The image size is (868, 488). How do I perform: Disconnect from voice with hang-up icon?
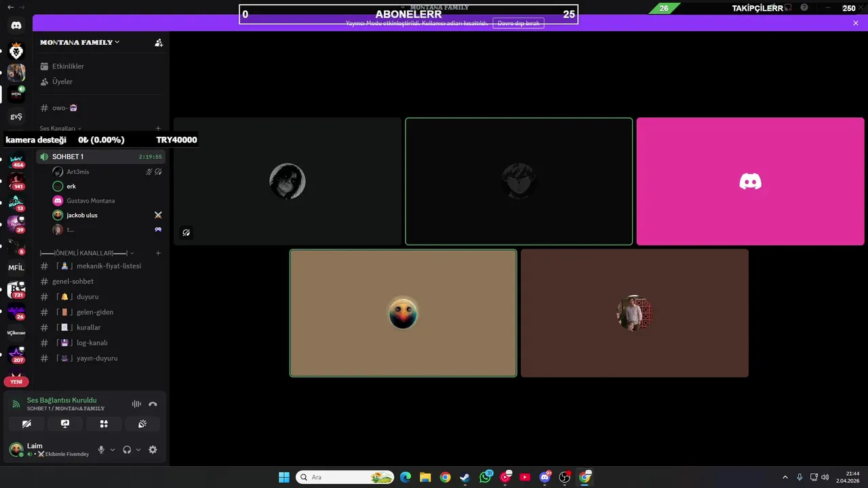pos(153,404)
